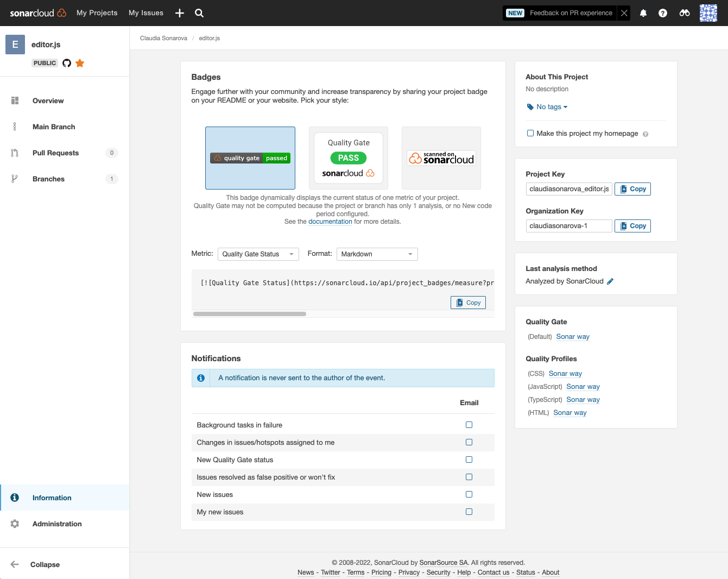Click the editor.js breadcrumb
The width and height of the screenshot is (728, 579).
click(x=210, y=38)
